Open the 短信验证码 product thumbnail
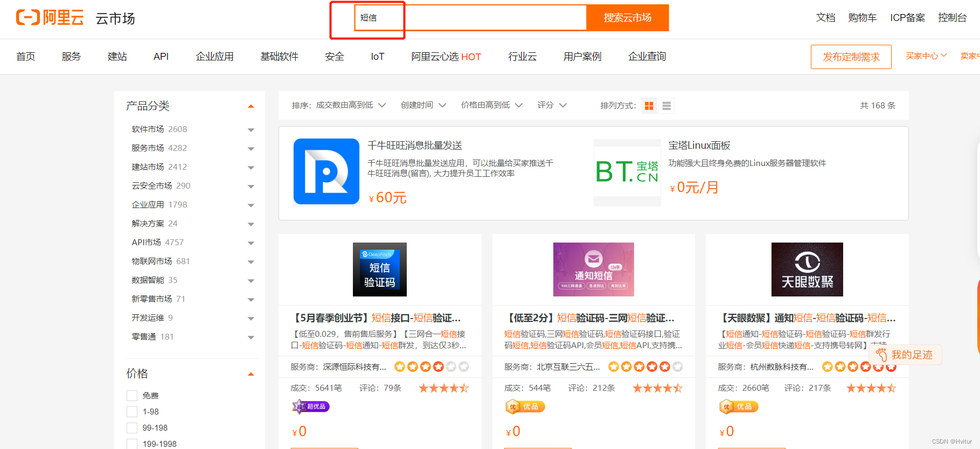This screenshot has height=449, width=980. tap(380, 270)
